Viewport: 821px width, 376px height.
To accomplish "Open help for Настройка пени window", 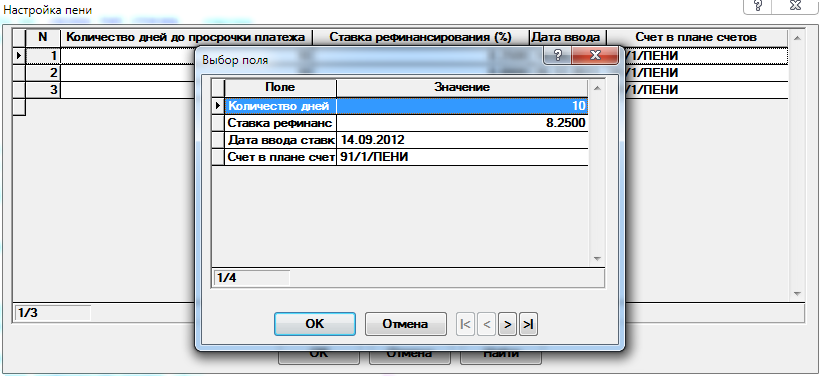I will click(x=758, y=5).
